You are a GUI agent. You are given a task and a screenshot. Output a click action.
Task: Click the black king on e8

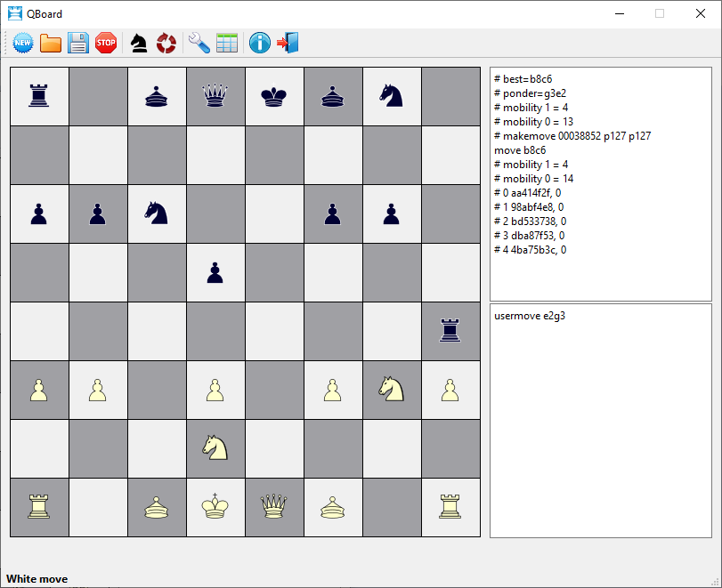click(274, 96)
